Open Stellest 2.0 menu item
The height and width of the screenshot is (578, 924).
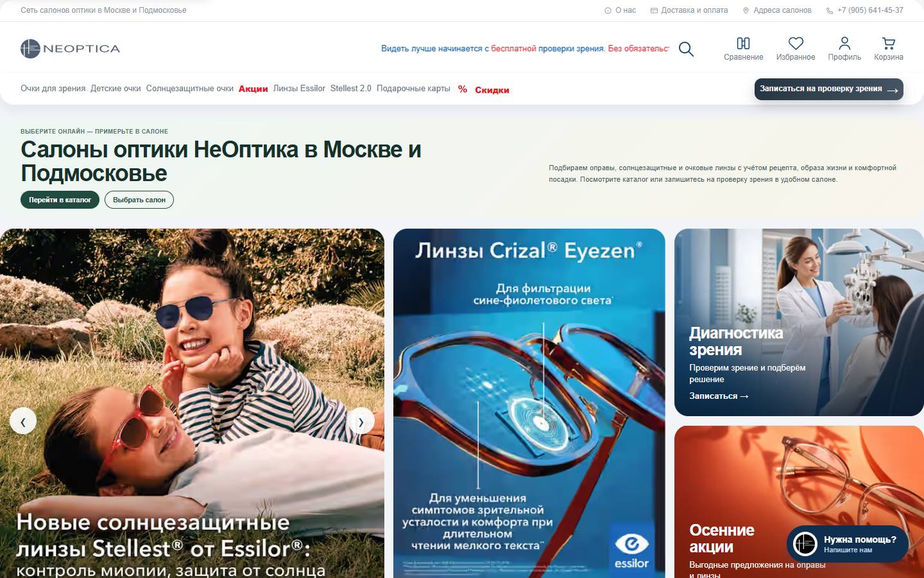coord(351,89)
